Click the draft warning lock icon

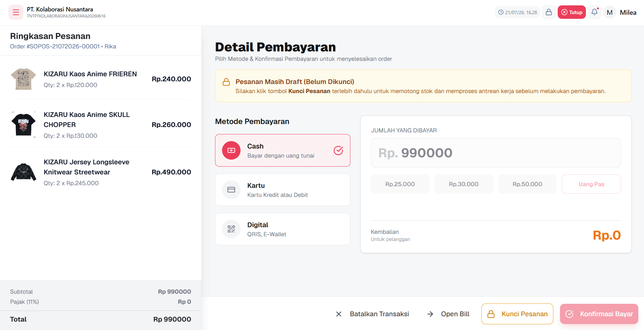pos(226,82)
